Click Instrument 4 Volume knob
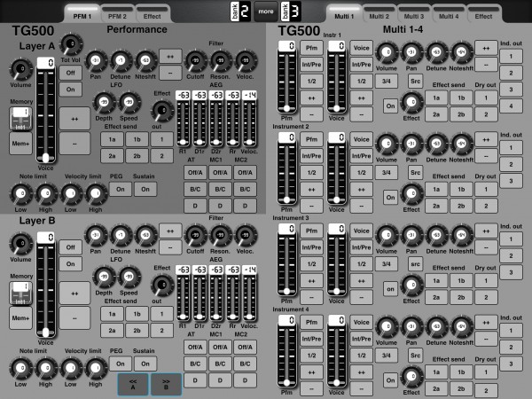532x399 pixels. click(387, 326)
